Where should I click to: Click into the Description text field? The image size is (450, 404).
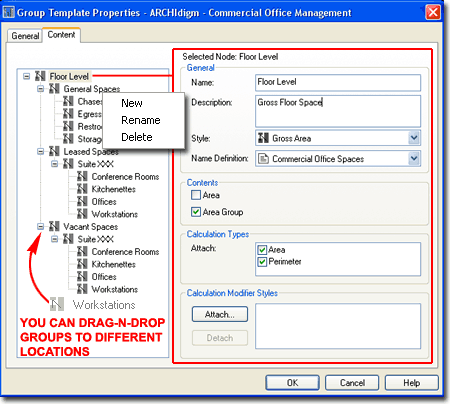[338, 111]
